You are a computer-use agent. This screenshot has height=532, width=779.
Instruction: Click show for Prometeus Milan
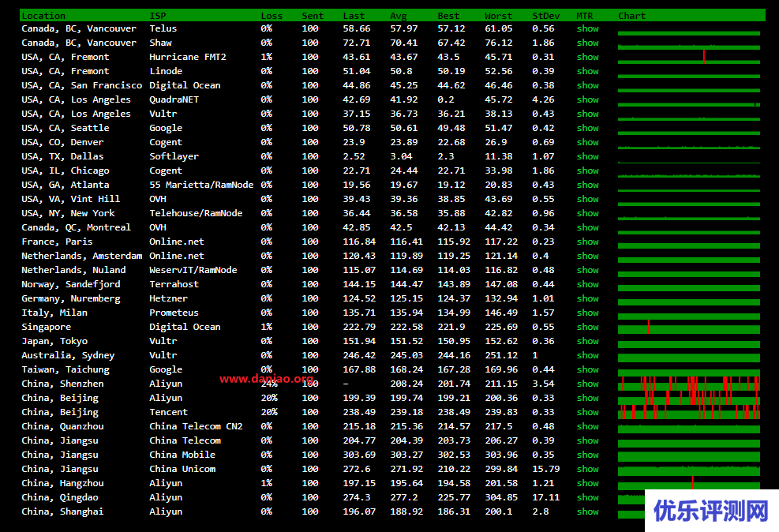587,313
